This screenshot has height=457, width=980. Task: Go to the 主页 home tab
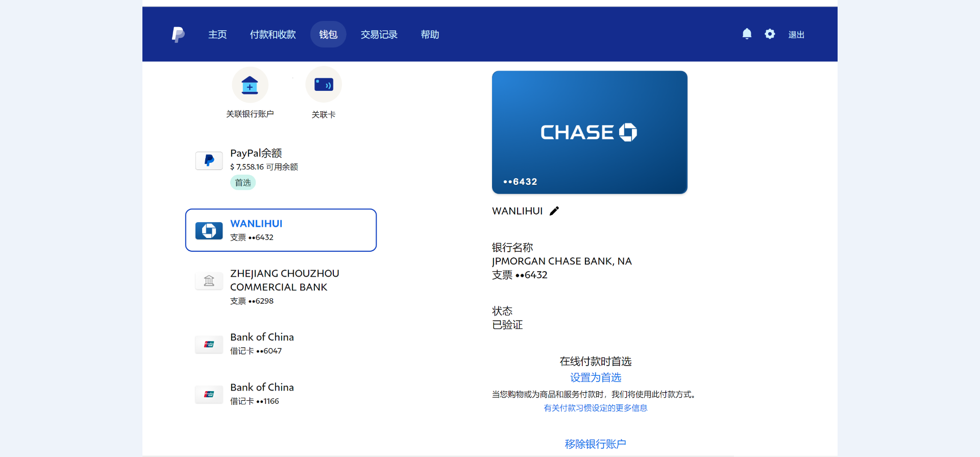(217, 35)
